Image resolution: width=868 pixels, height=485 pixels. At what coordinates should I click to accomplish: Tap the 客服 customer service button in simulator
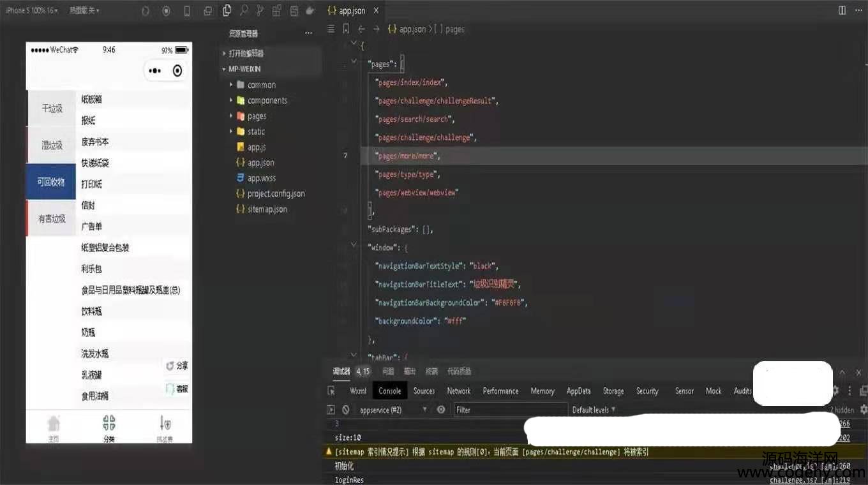point(177,388)
